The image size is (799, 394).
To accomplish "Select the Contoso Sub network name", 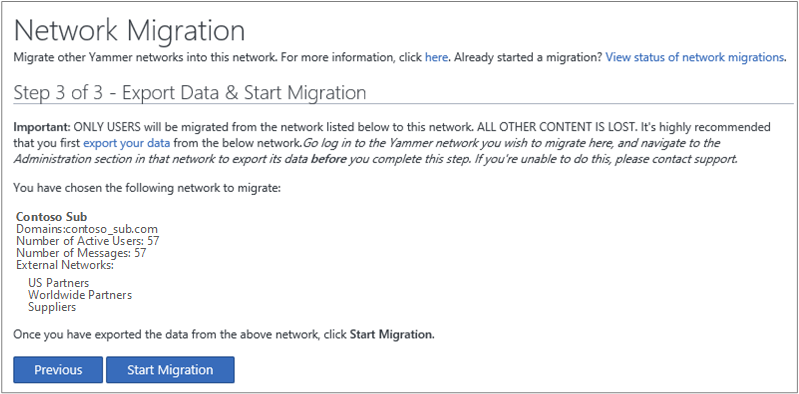I will click(51, 217).
